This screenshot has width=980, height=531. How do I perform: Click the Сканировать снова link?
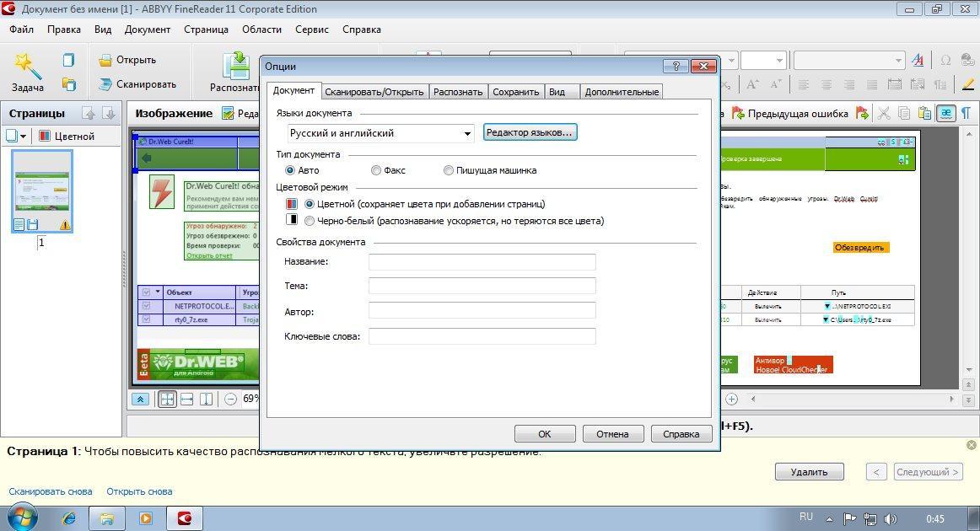click(x=51, y=491)
